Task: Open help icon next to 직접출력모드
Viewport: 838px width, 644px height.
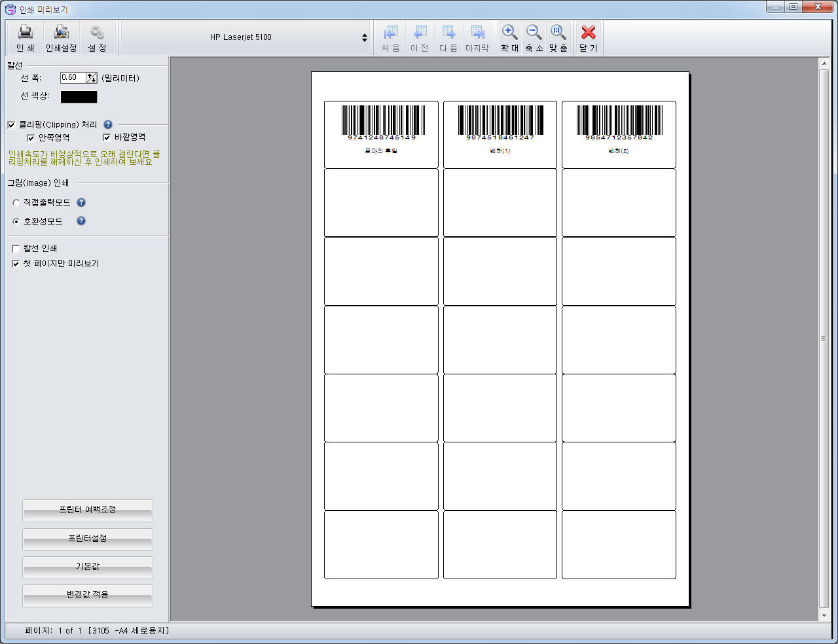Action: (x=81, y=202)
